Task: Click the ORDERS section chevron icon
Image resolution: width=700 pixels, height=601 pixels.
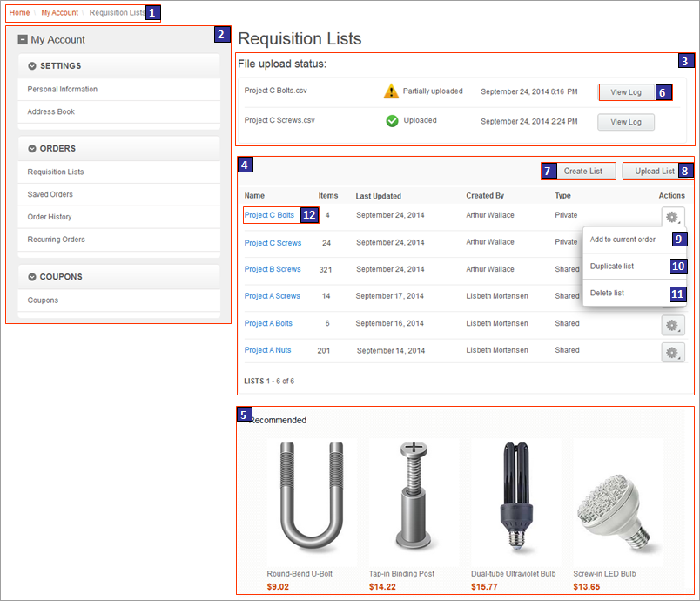Action: coord(34,148)
